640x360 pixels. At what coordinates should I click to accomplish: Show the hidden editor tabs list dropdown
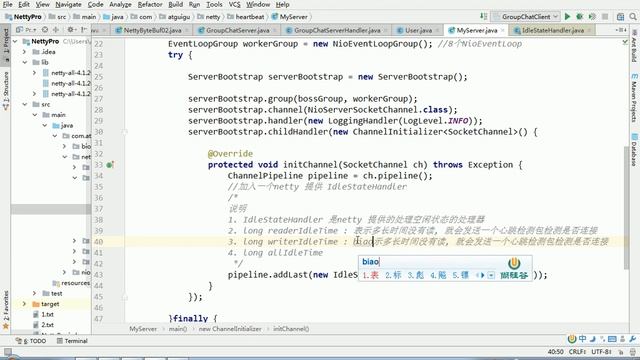tap(621, 30)
